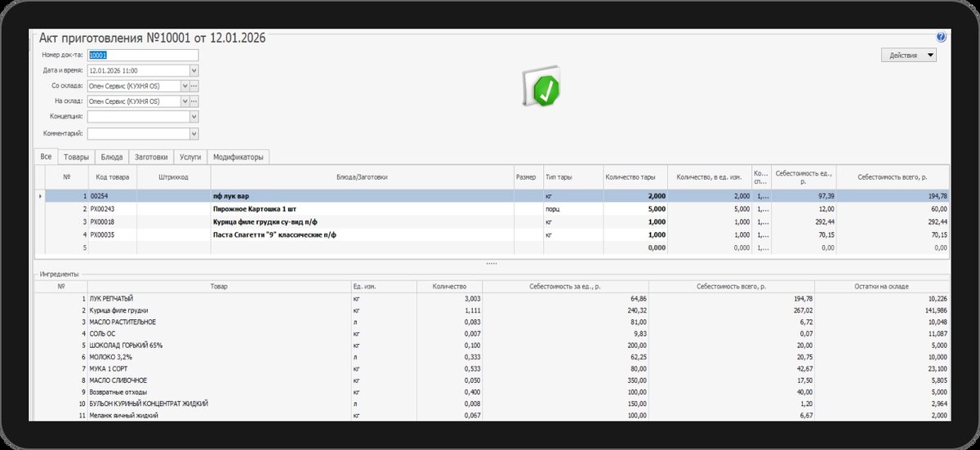Click the Номер док-та input field

(143, 55)
